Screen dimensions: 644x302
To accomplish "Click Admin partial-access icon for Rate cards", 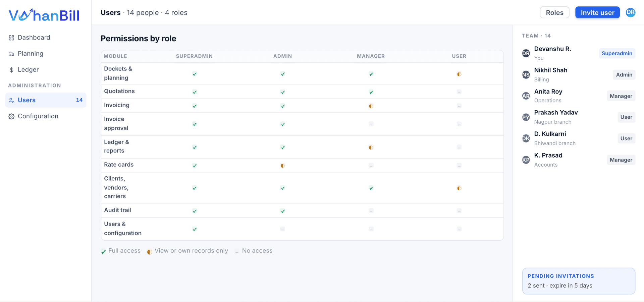I will (x=283, y=166).
